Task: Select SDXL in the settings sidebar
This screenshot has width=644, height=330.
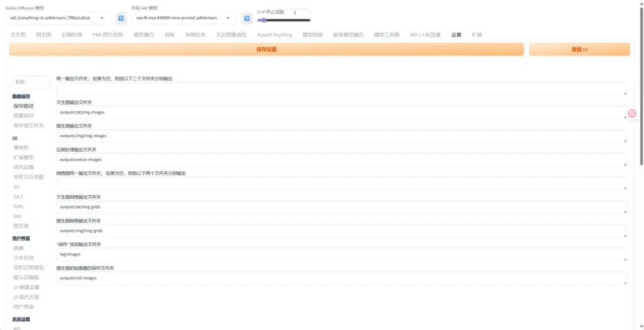Action: 19,207
